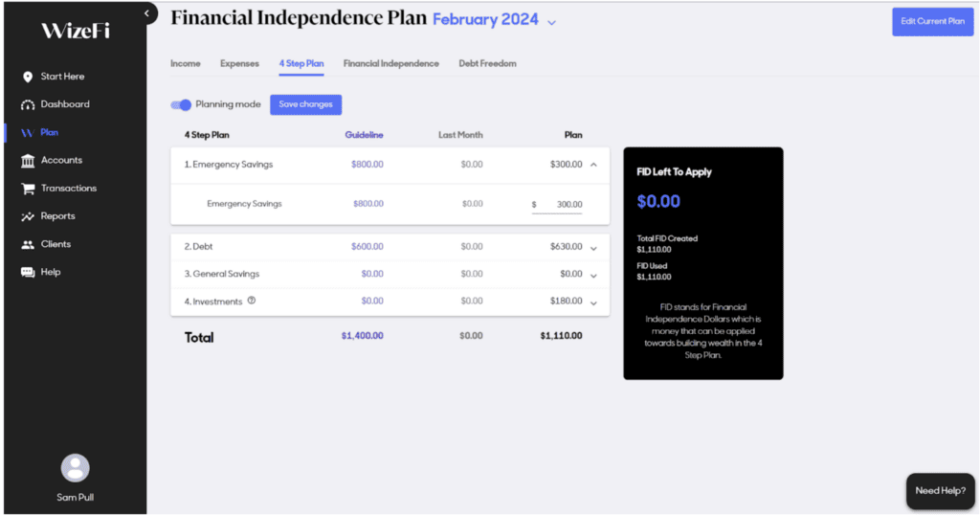Click the Save changes button
Image resolution: width=980 pixels, height=515 pixels.
[x=305, y=104]
